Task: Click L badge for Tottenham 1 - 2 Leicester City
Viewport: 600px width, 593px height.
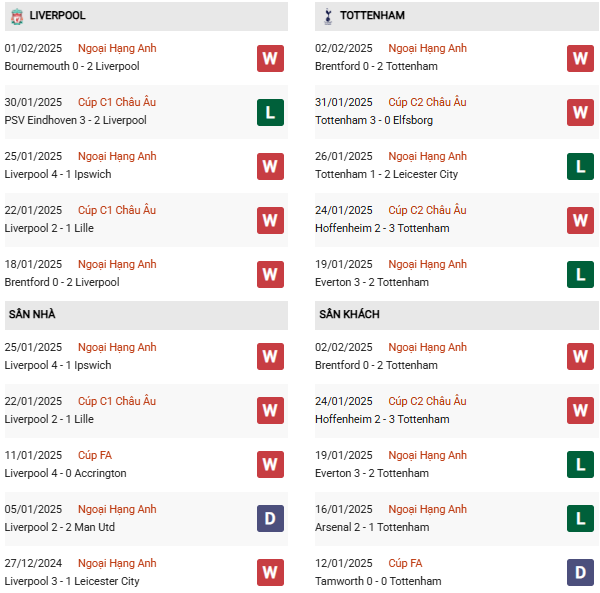Action: [580, 166]
